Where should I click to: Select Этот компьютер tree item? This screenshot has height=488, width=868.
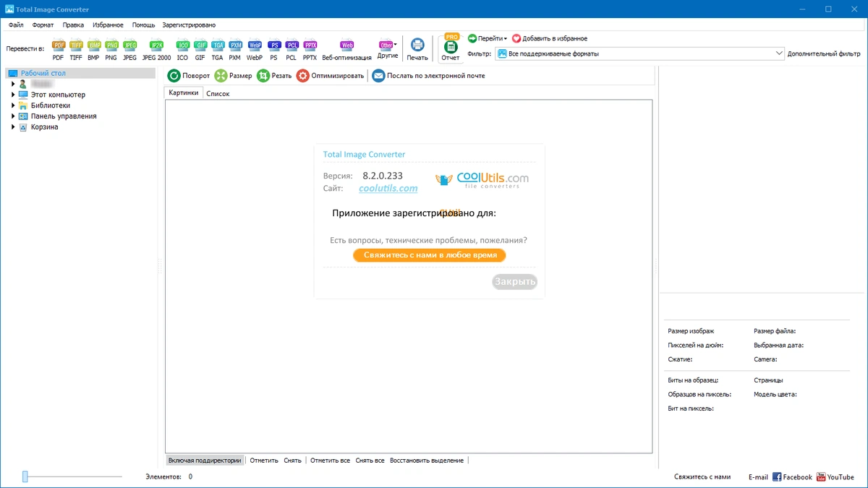point(58,95)
